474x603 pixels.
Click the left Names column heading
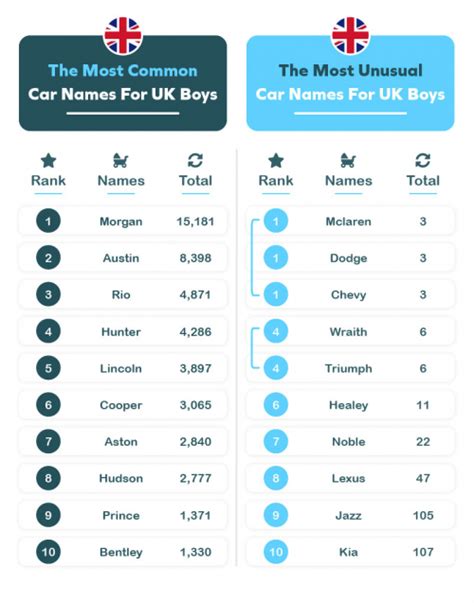tap(121, 181)
